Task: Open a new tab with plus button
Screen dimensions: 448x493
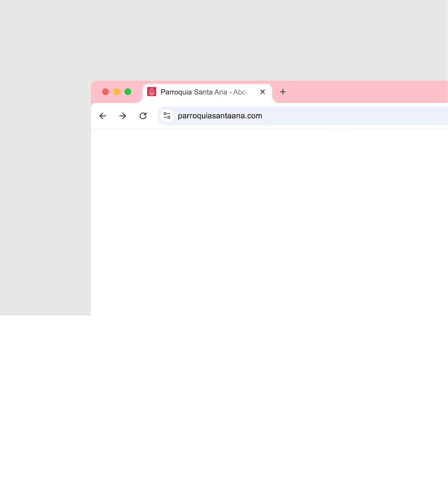Action: point(283,92)
